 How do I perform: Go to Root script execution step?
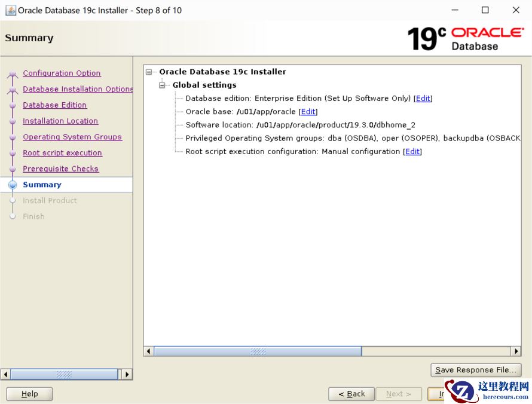pos(62,152)
